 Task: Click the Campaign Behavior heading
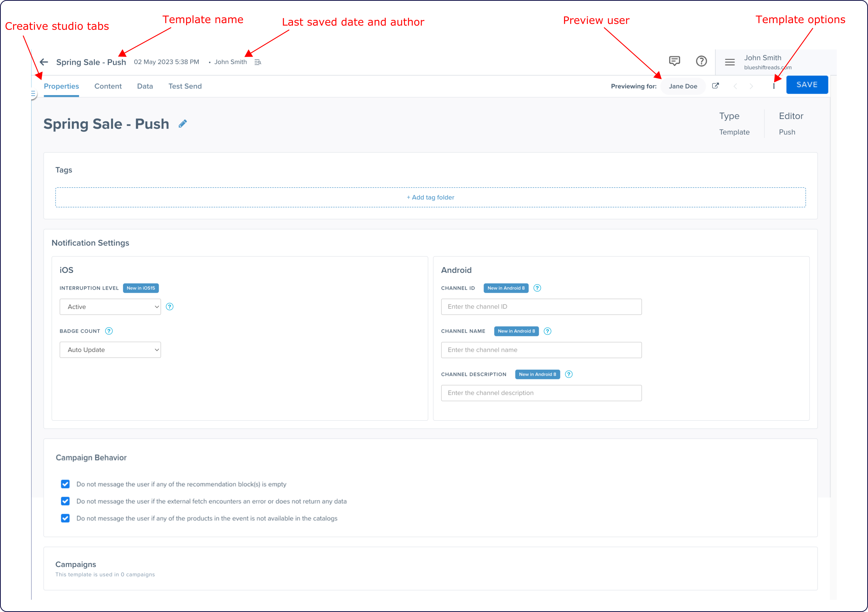tap(91, 457)
